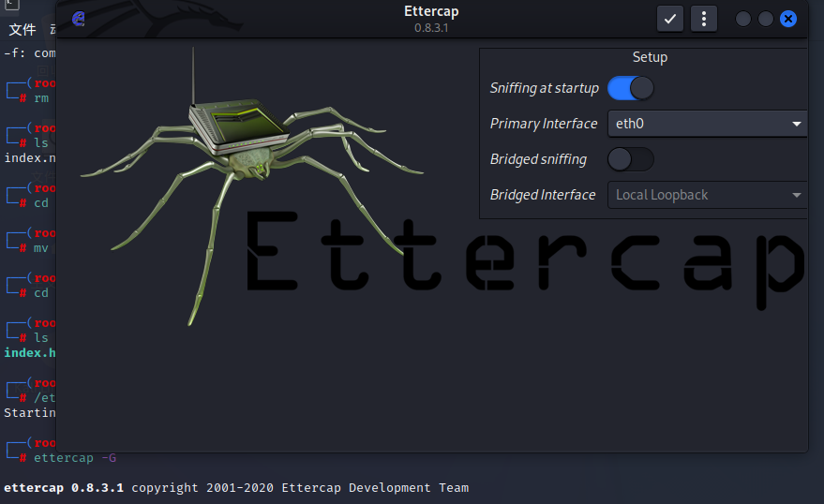Open the 文件 menu in the terminal window
The height and width of the screenshot is (504, 824).
(x=22, y=29)
